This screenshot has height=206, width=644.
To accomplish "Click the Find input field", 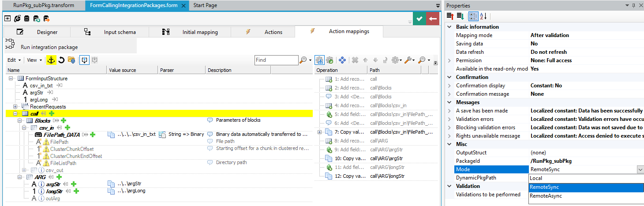I will [x=276, y=60].
